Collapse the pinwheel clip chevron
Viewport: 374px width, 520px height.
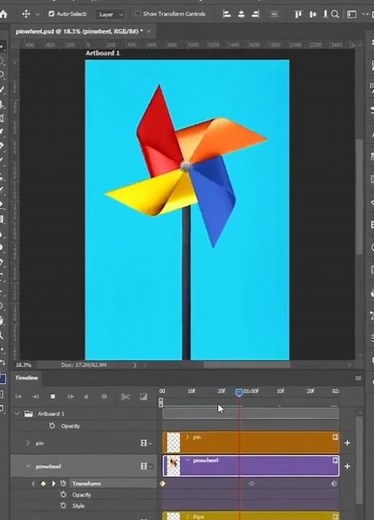[187, 460]
